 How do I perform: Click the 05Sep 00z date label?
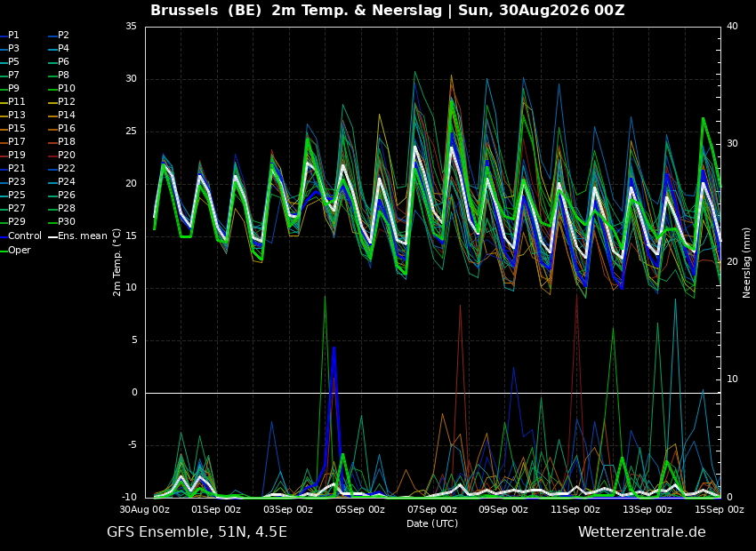[x=360, y=509]
